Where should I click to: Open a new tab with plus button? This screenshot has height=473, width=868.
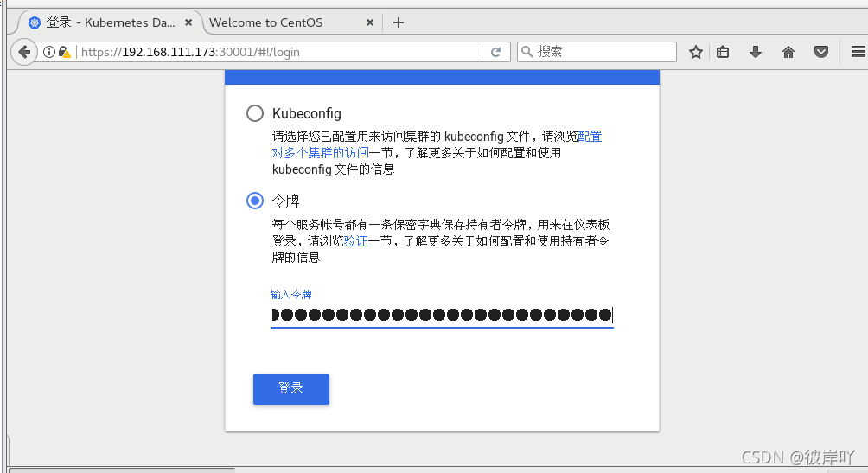tap(398, 22)
